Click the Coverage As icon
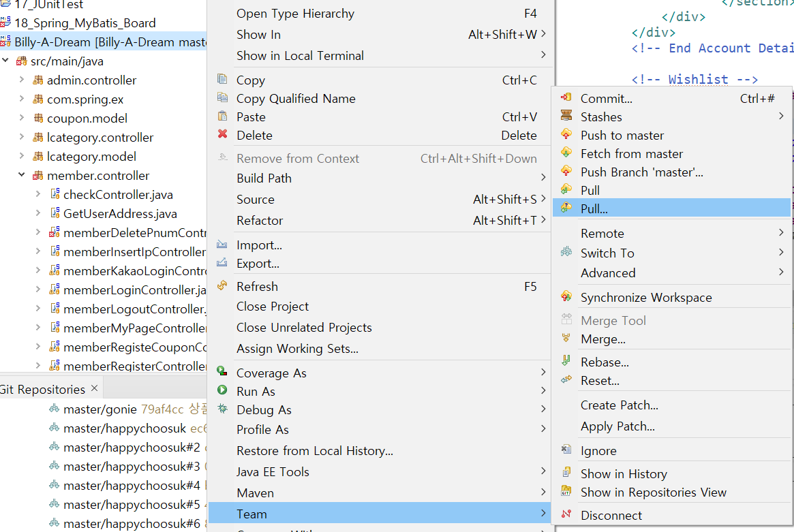This screenshot has height=532, width=794. tap(222, 371)
